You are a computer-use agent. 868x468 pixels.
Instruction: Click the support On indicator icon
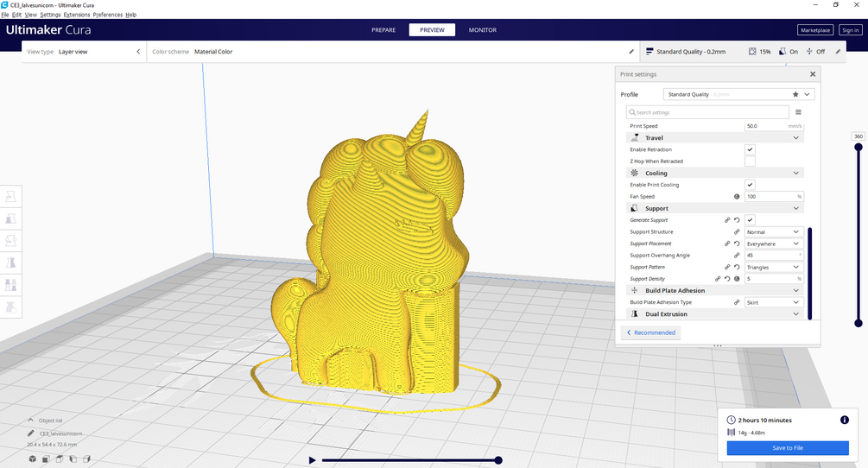(x=782, y=52)
